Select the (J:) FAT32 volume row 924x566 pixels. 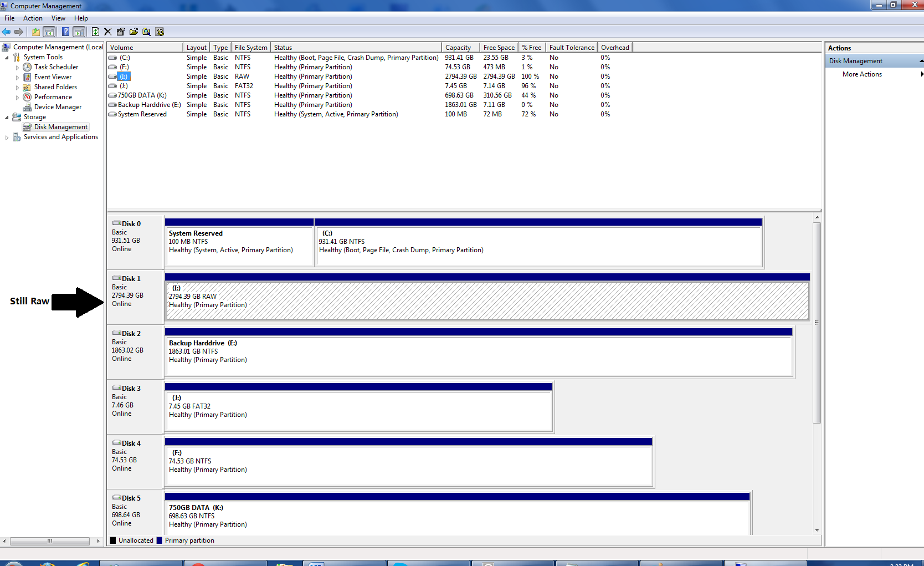370,86
